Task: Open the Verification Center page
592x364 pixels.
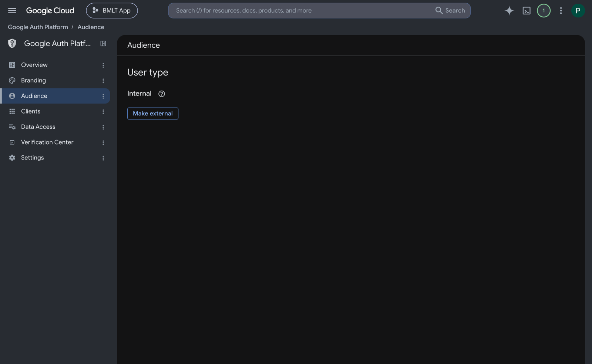Action: point(55,142)
